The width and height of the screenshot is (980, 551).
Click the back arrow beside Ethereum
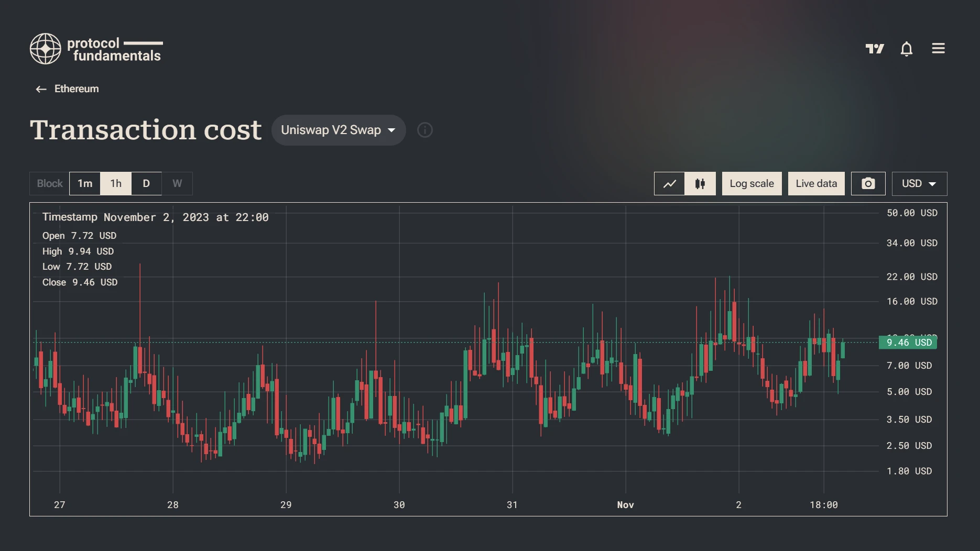41,89
